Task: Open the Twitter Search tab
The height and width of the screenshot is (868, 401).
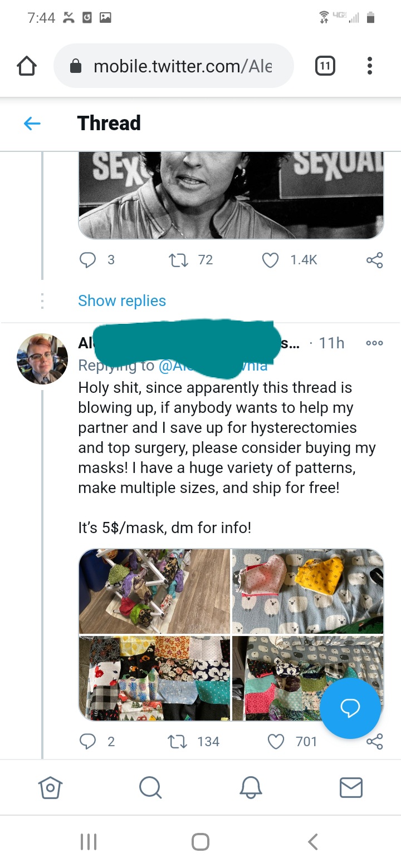Action: coord(150,787)
